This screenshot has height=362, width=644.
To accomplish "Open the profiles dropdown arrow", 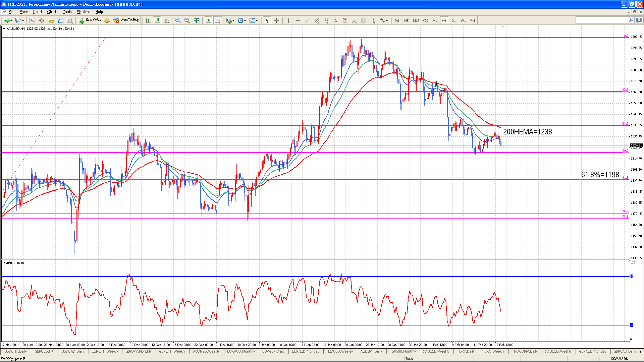I will 23,20.
